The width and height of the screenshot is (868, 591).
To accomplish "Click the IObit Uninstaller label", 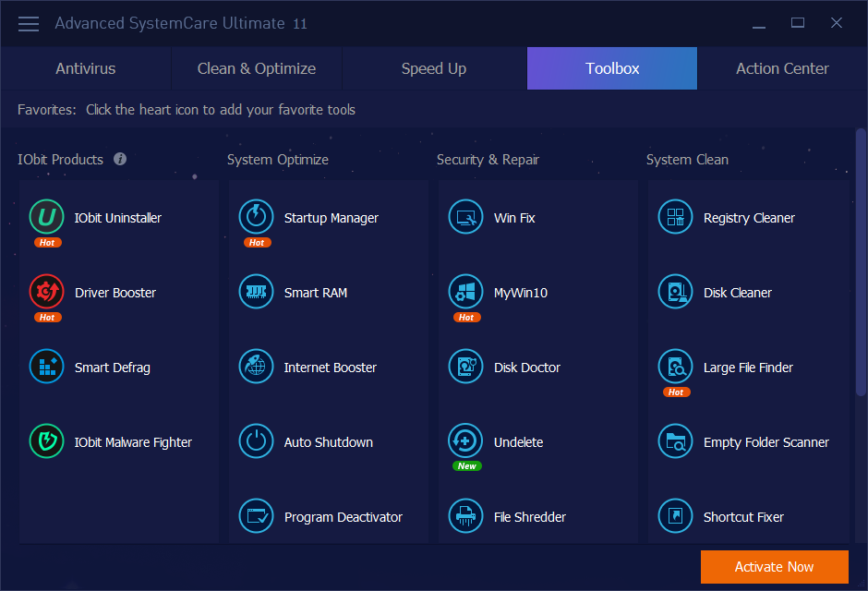I will (118, 218).
